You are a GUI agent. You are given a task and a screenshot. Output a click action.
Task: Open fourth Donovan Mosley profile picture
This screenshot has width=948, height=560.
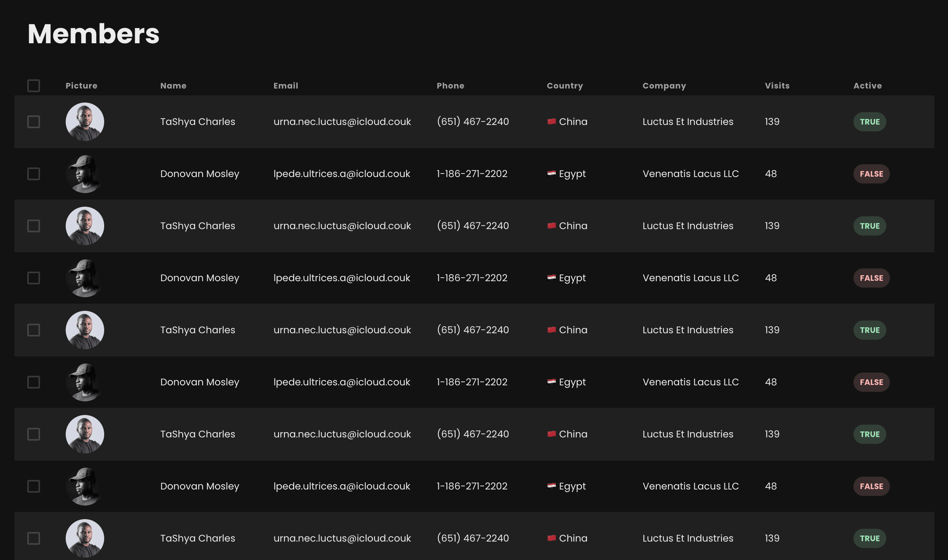pos(85,486)
